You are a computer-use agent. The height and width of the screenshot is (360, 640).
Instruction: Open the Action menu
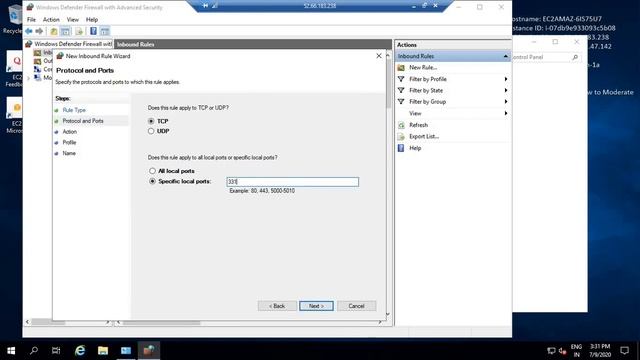point(51,20)
